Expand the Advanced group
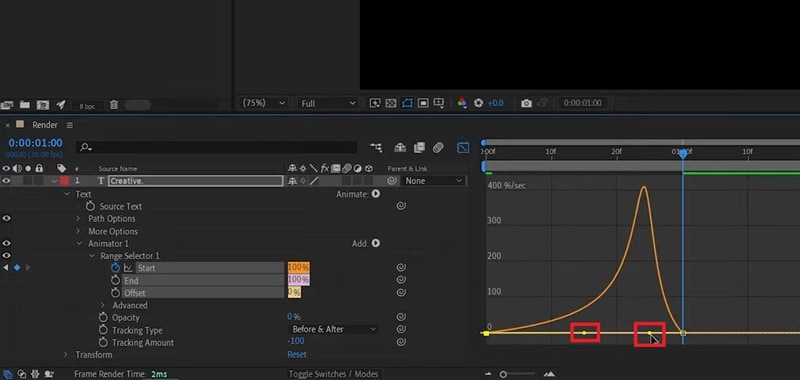This screenshot has width=800, height=380. pyautogui.click(x=103, y=306)
